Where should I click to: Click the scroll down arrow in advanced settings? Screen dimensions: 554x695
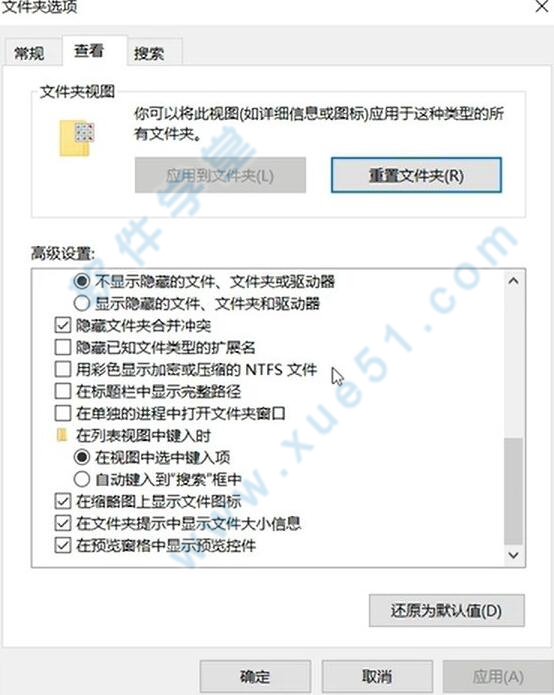click(513, 555)
